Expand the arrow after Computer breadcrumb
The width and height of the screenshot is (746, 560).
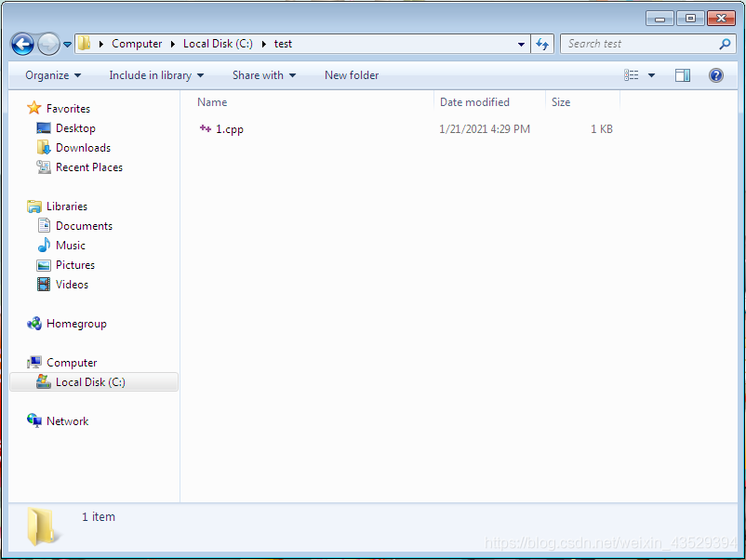tap(173, 44)
